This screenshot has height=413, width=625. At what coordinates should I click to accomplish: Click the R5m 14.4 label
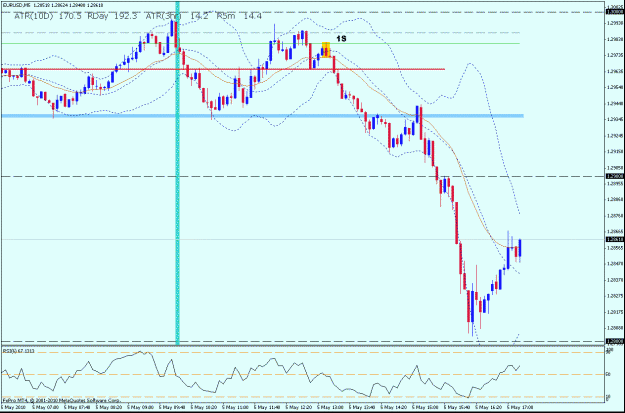[x=239, y=16]
